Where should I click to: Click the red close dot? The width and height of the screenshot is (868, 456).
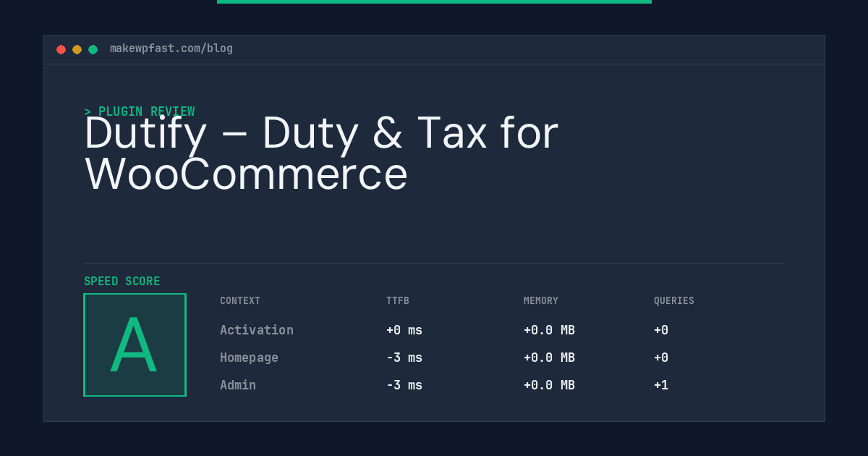pos(61,49)
